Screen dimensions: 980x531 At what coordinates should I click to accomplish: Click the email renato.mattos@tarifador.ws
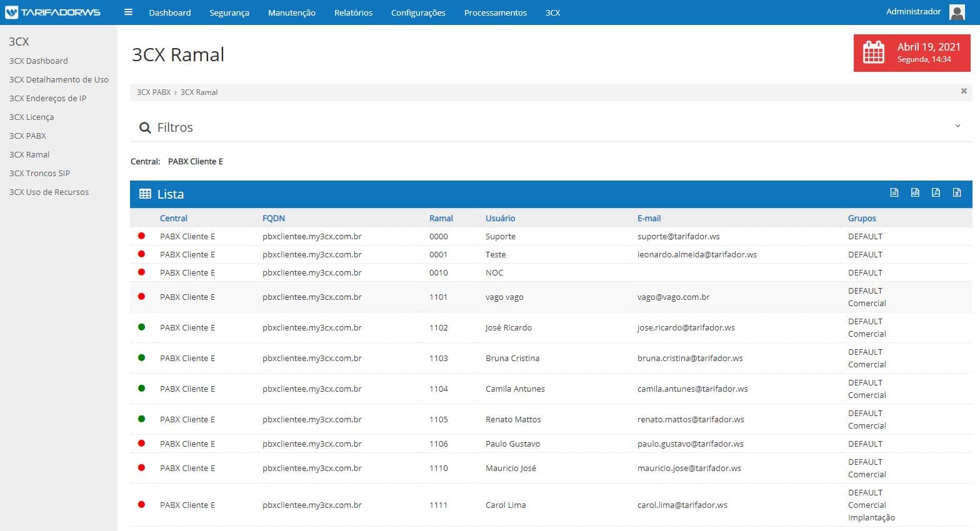(691, 419)
